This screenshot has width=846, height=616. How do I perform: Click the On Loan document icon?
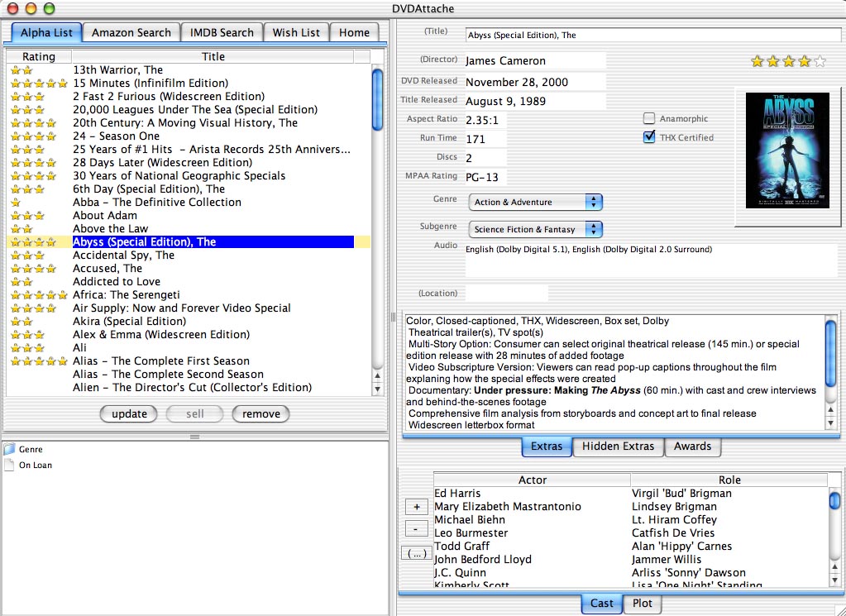[x=10, y=466]
